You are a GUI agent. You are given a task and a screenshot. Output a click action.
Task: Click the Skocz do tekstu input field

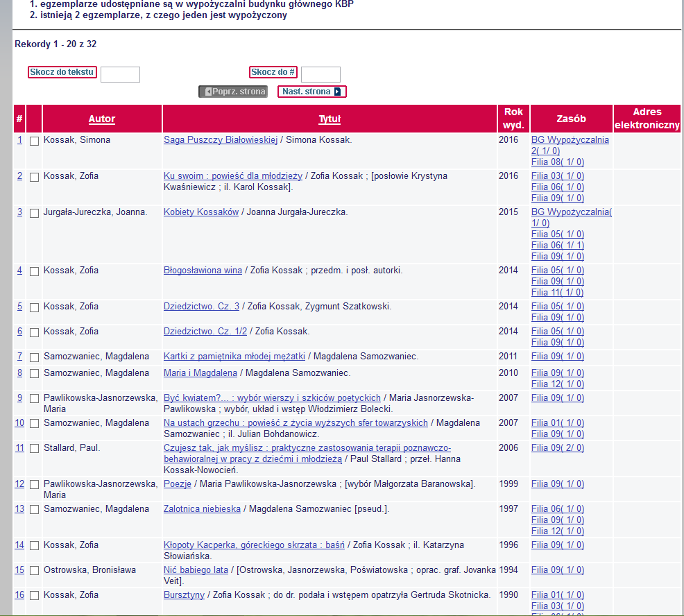point(120,74)
